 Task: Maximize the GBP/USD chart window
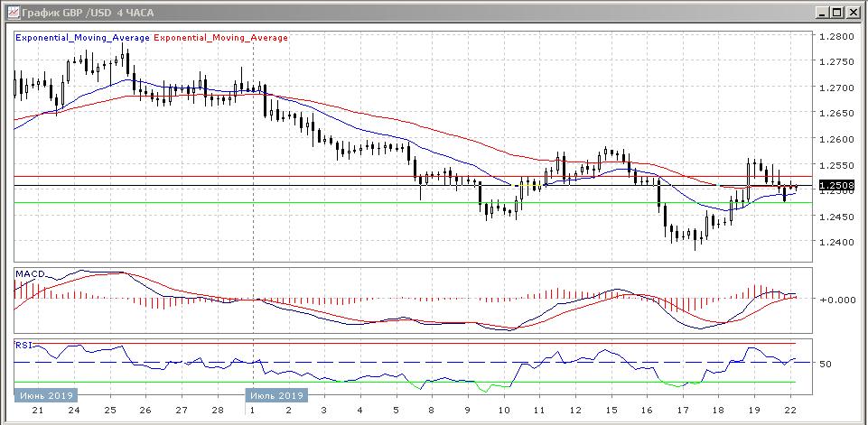836,12
